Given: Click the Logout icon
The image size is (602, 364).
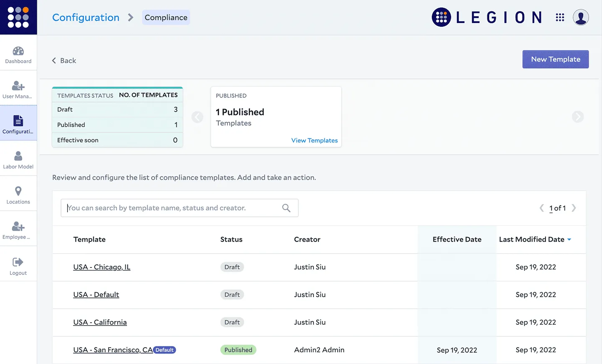Looking at the screenshot, I should click(18, 262).
